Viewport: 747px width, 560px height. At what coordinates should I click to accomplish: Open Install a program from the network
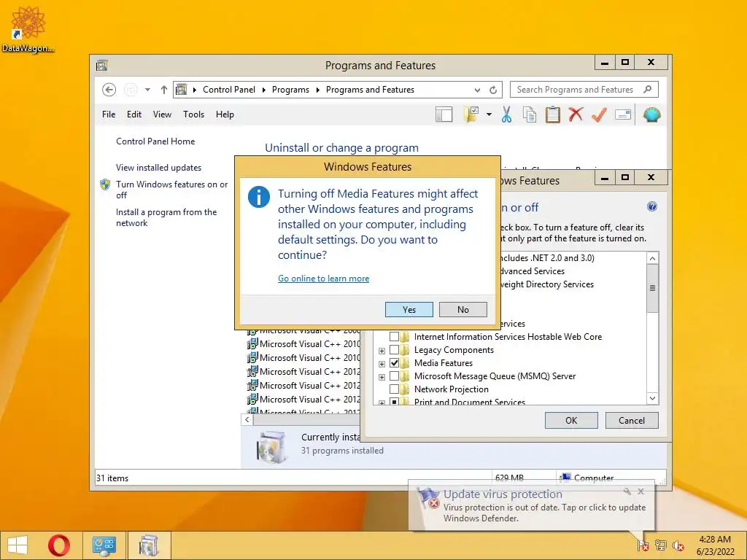tap(166, 217)
